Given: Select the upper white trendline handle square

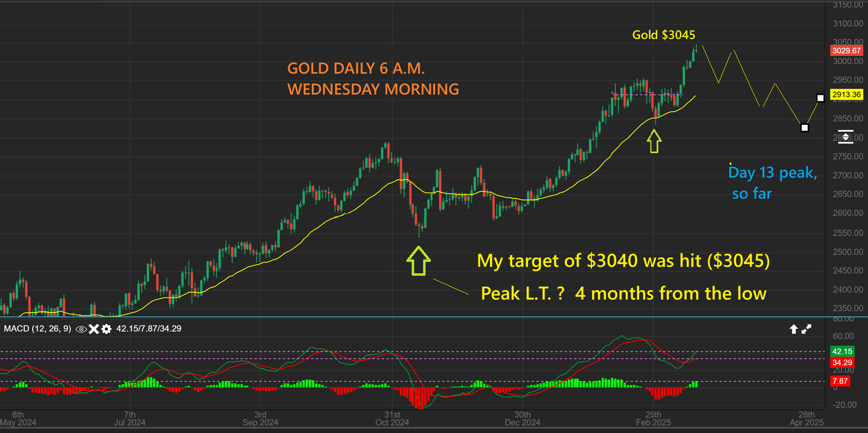Looking at the screenshot, I should pyautogui.click(x=820, y=98).
